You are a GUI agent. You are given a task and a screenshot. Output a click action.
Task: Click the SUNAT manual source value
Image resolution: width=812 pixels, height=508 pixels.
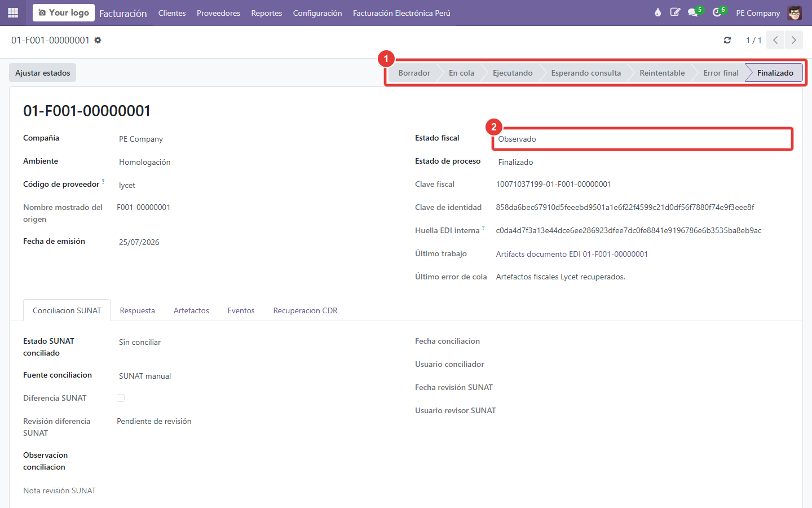point(145,376)
